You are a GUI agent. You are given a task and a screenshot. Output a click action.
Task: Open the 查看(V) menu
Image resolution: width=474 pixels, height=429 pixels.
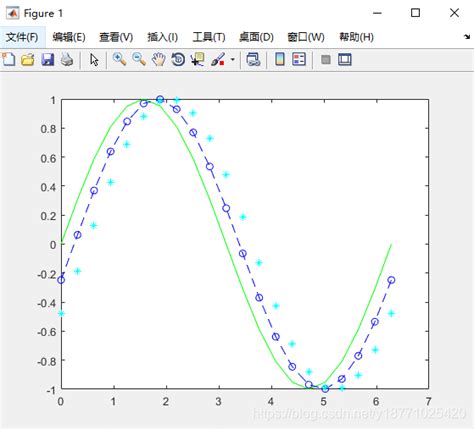(x=116, y=37)
